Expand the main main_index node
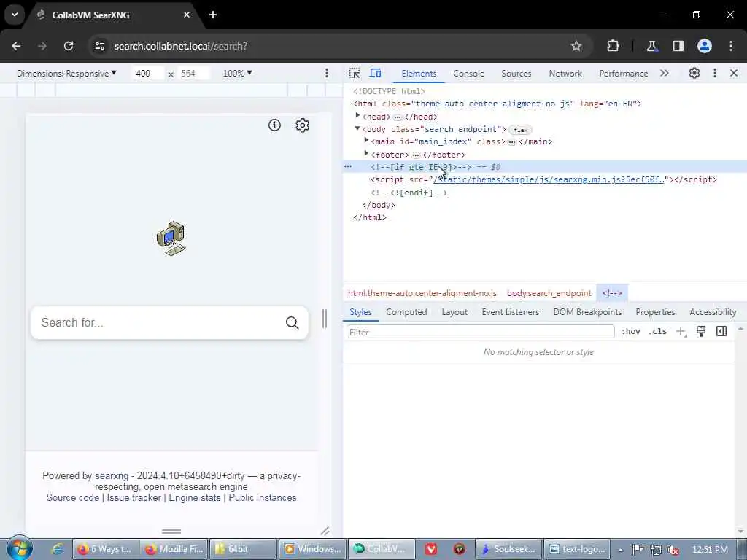Screen dimensions: 747x560 366,141
